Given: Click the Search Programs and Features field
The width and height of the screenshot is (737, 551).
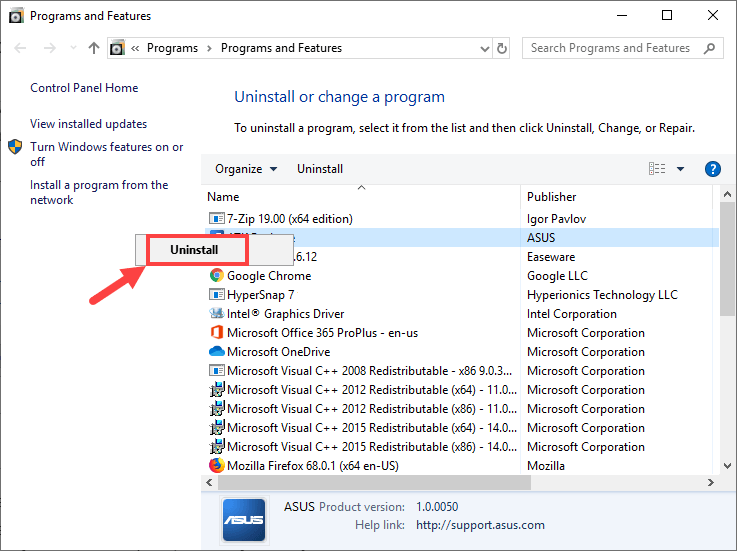Looking at the screenshot, I should (615, 48).
